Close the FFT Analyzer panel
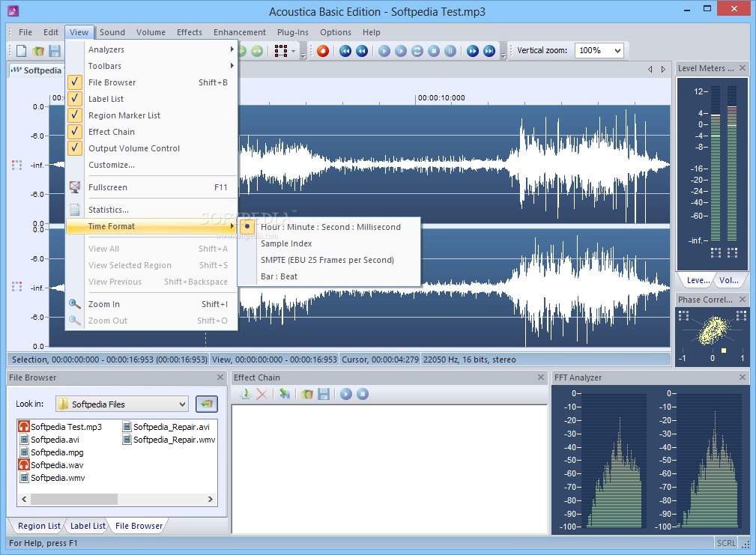 click(743, 377)
